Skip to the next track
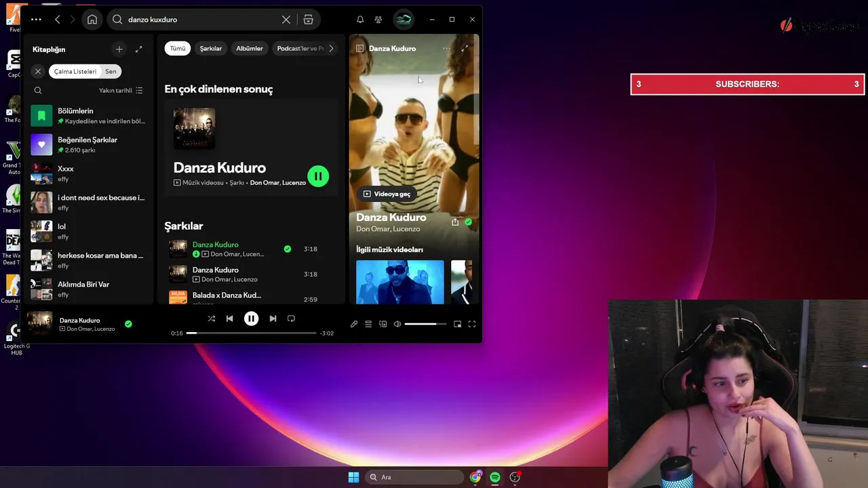The image size is (868, 488). (x=273, y=319)
